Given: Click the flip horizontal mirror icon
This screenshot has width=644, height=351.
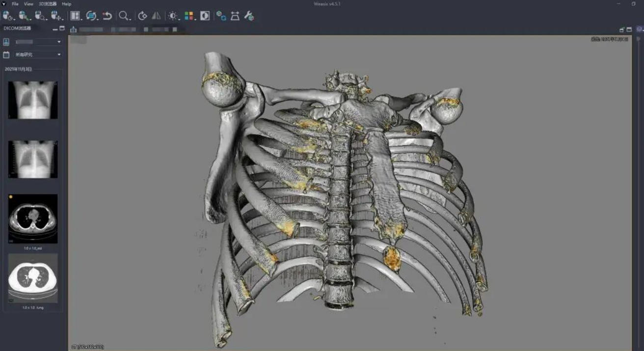Looking at the screenshot, I should pyautogui.click(x=156, y=16).
